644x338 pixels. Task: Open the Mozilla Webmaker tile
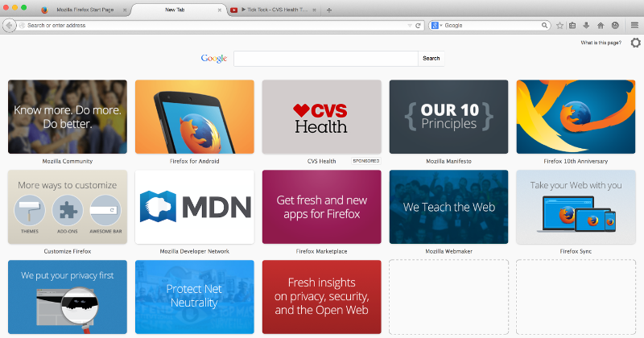449,207
